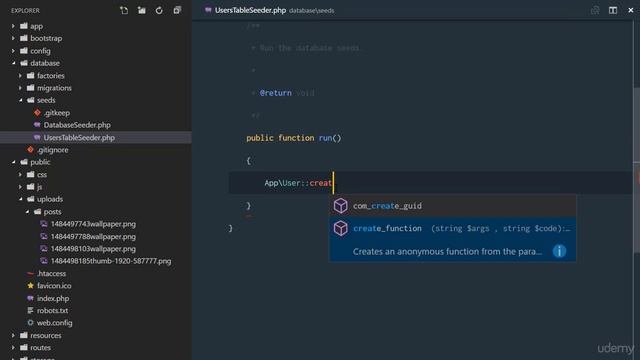Click the .gitkeep git file icon

pyautogui.click(x=37, y=113)
